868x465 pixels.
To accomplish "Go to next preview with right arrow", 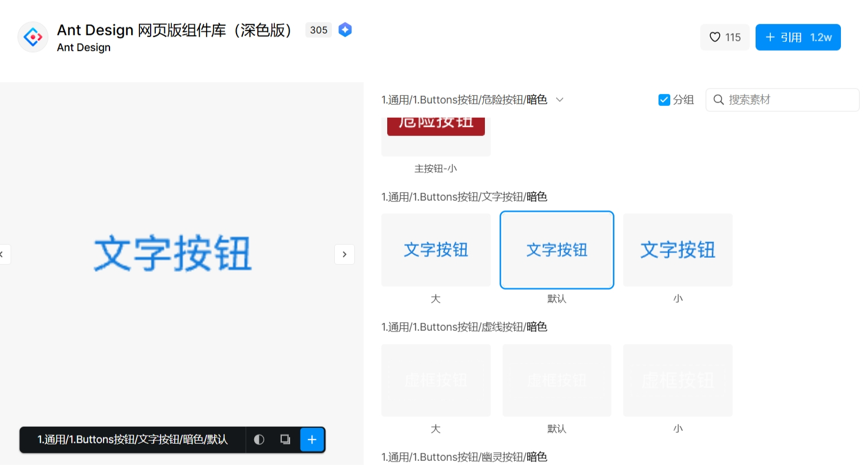I will coord(344,254).
